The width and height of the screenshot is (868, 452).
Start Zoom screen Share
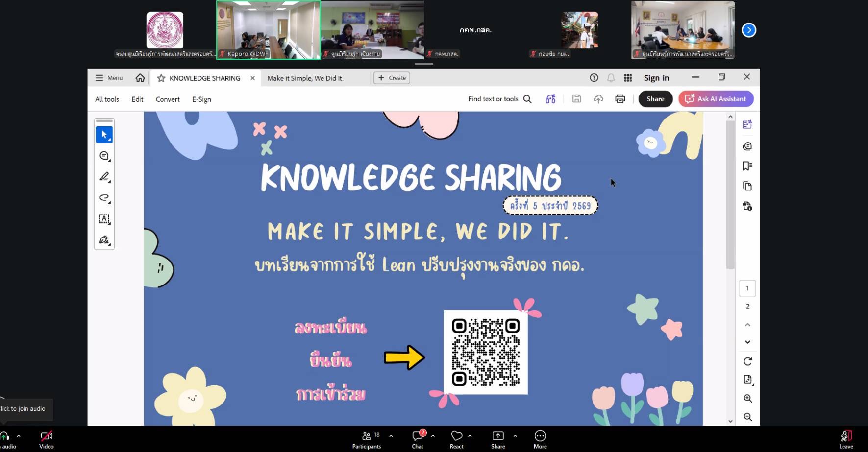point(498,439)
